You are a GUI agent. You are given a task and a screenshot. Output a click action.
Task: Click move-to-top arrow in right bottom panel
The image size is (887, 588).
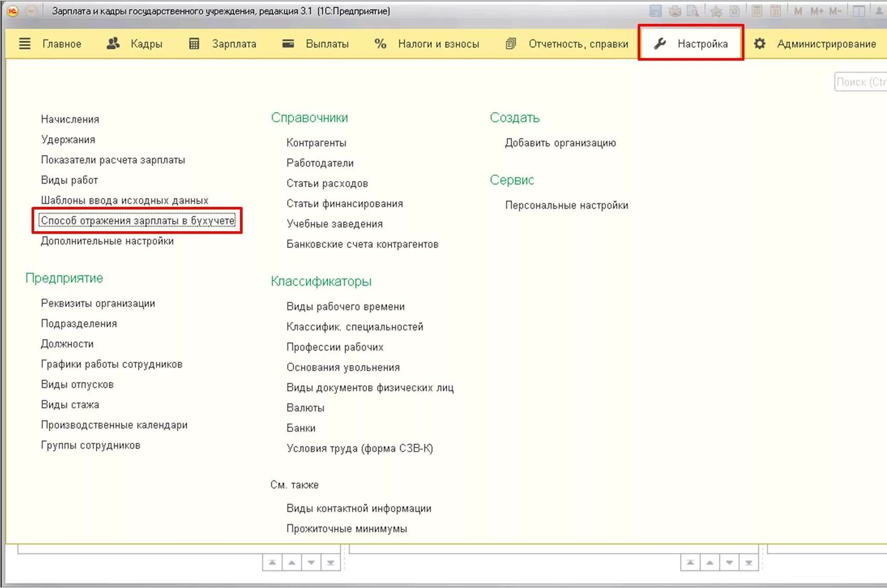click(691, 563)
